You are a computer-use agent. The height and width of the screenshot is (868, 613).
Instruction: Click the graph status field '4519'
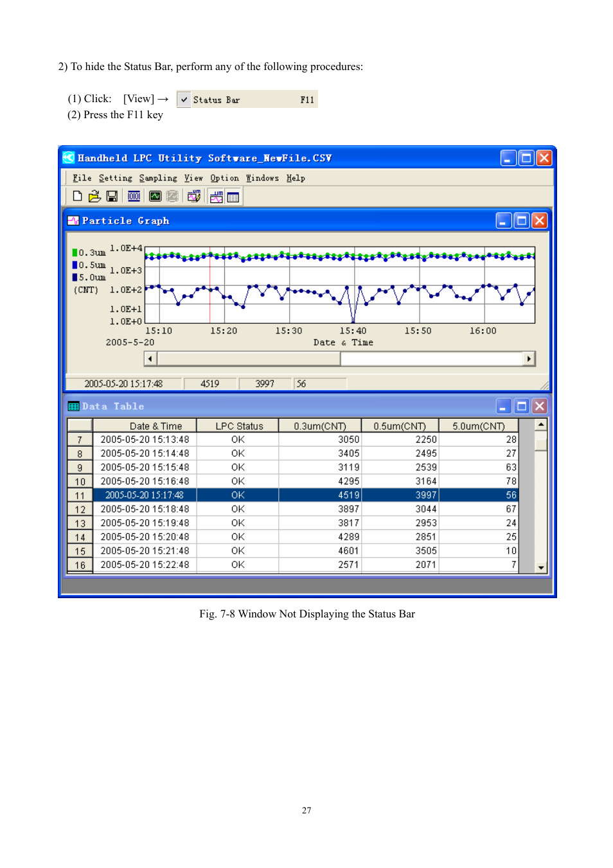(x=209, y=384)
